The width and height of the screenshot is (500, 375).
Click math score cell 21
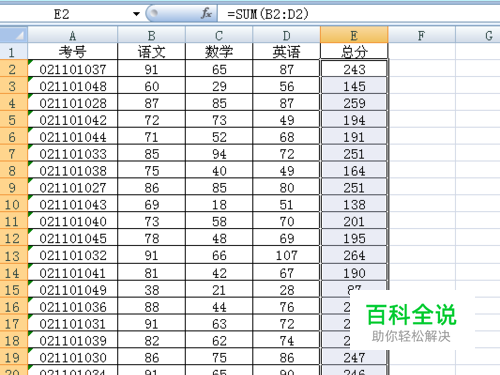coord(219,290)
